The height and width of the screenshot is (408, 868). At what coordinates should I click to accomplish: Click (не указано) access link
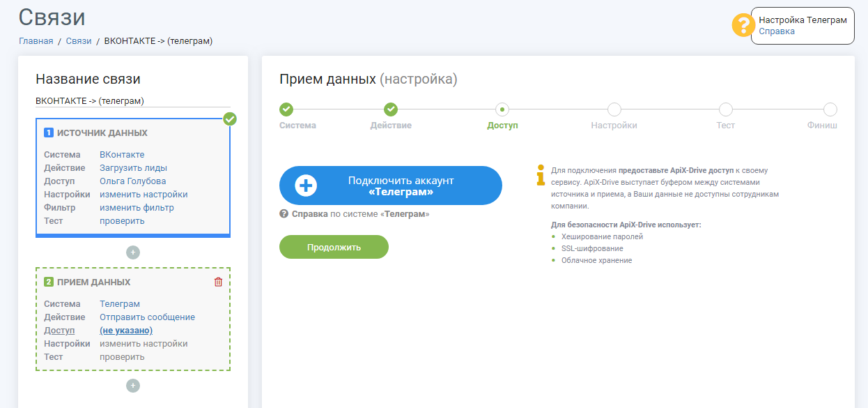coord(126,331)
